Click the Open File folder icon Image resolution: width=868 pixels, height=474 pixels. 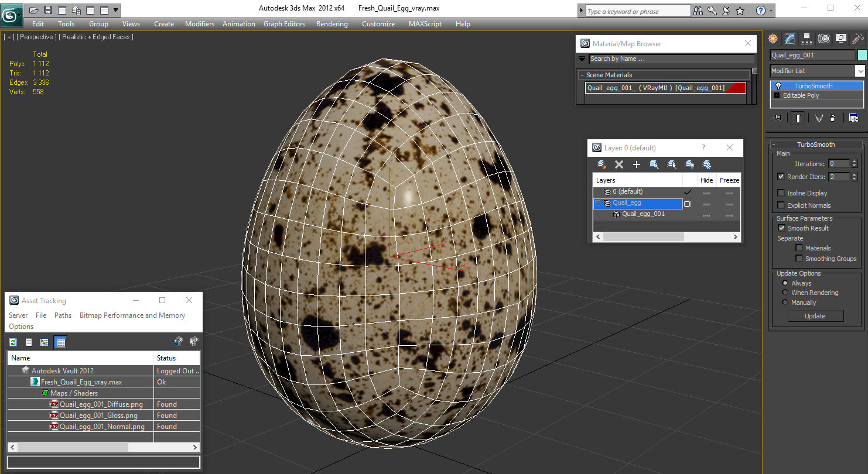[34, 10]
